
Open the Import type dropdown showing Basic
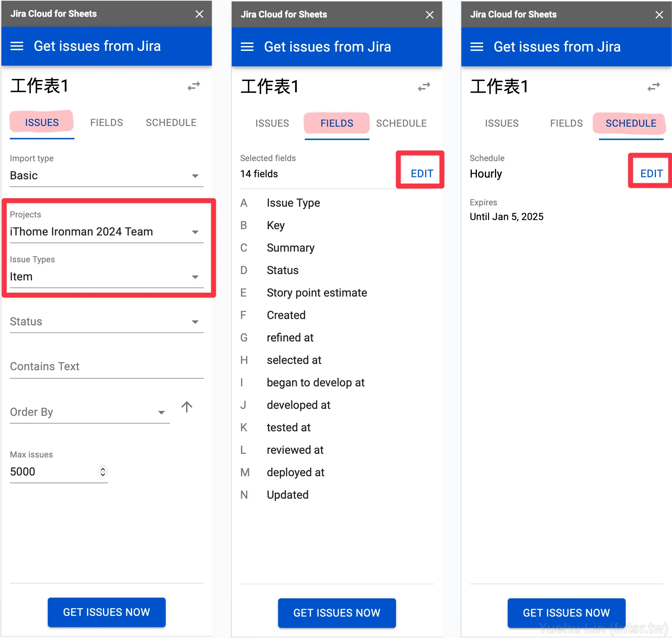tap(107, 175)
